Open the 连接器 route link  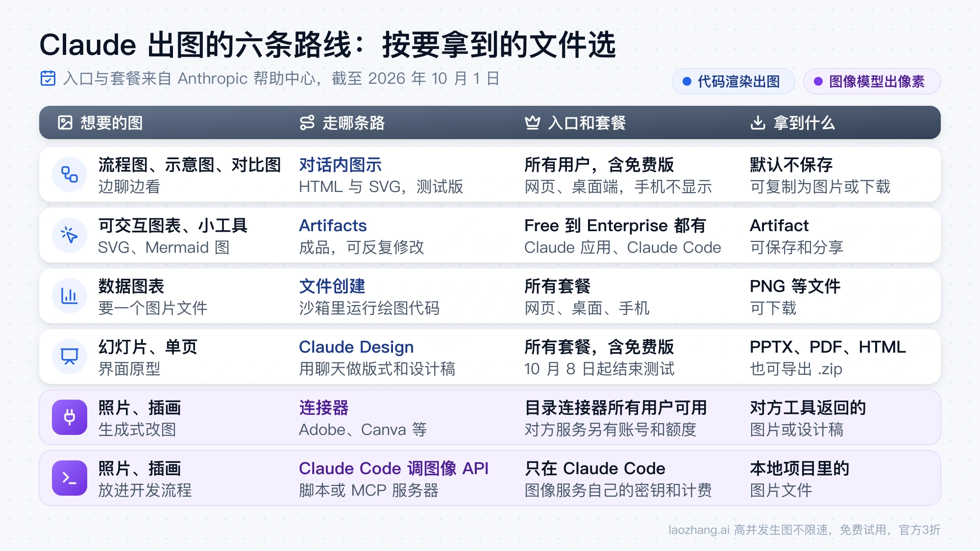(324, 408)
